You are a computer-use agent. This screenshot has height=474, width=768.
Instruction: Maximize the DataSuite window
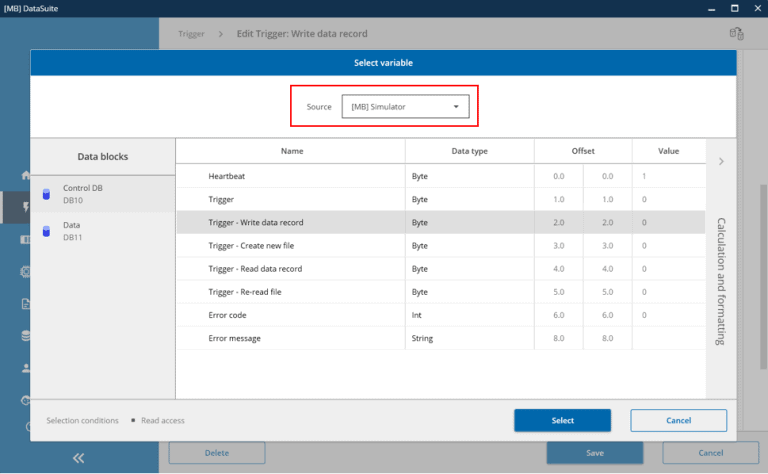[735, 8]
